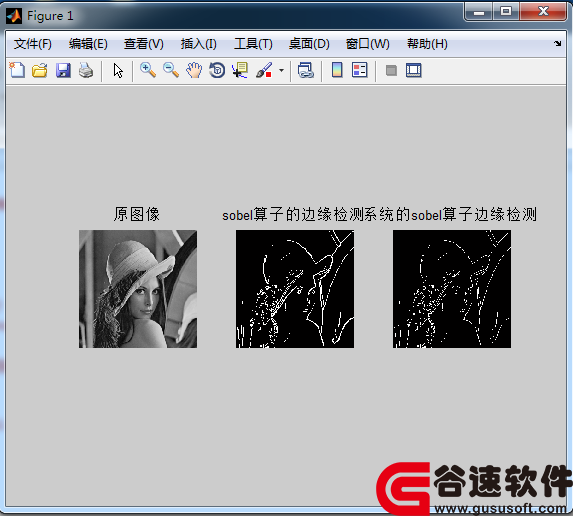Activate the Zoom Out magnifier tool

(171, 70)
